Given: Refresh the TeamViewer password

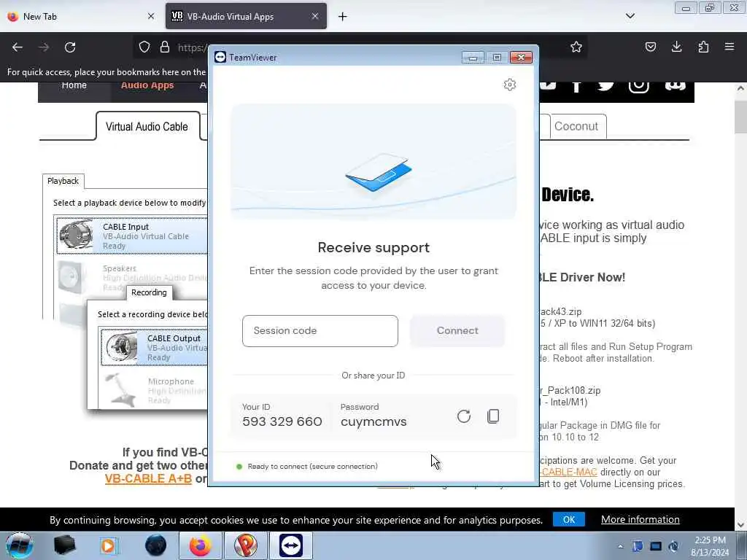Looking at the screenshot, I should [x=463, y=416].
